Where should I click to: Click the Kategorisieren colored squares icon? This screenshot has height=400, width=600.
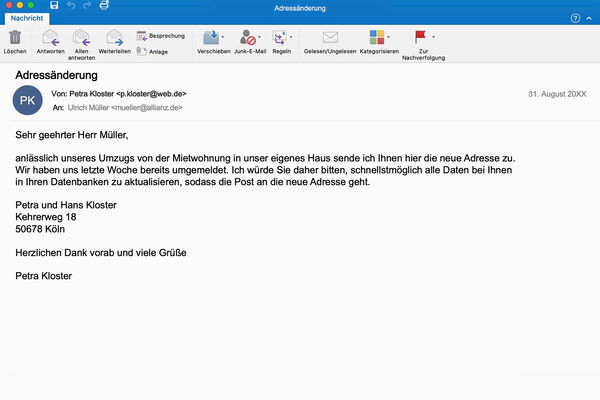pos(377,38)
